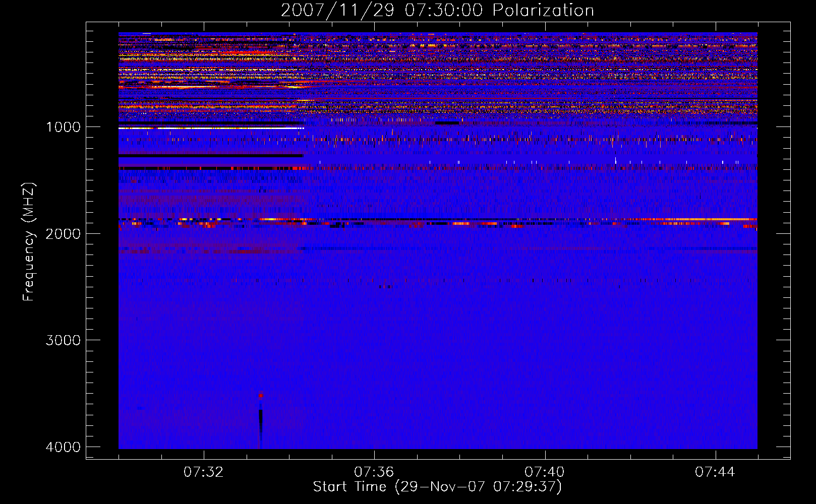Click the "Start Time (29-Nov-07 07:29:37)" label
Screen dimensions: 816x504
coord(437,487)
